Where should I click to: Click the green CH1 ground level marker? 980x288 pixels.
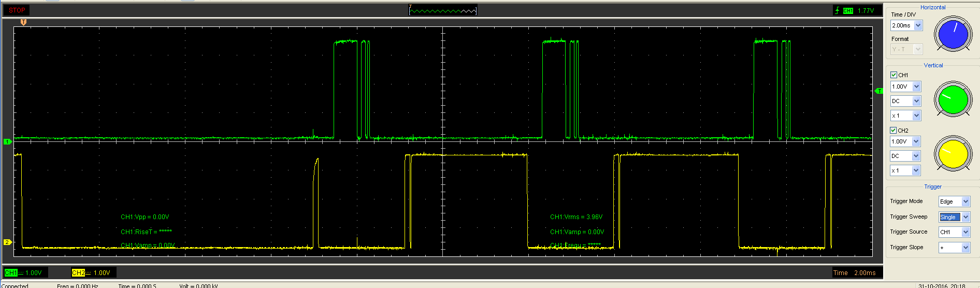7,141
